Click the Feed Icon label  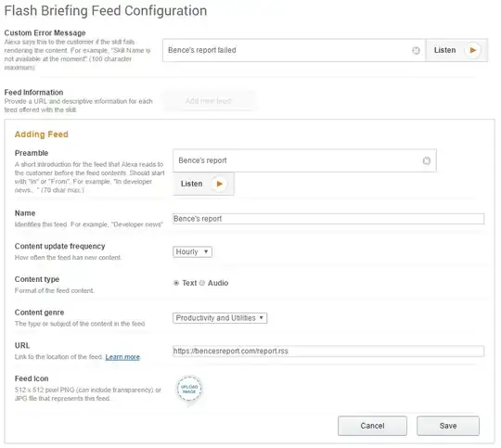pyautogui.click(x=32, y=378)
